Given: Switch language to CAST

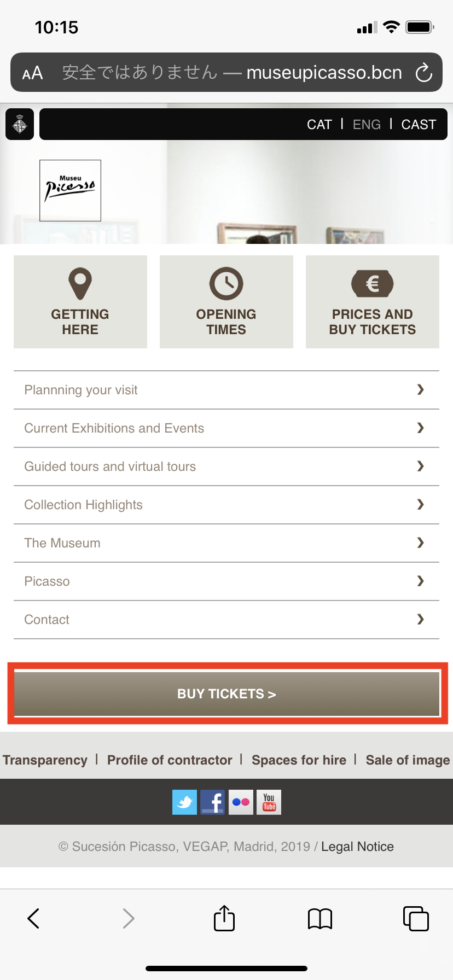Looking at the screenshot, I should (419, 125).
